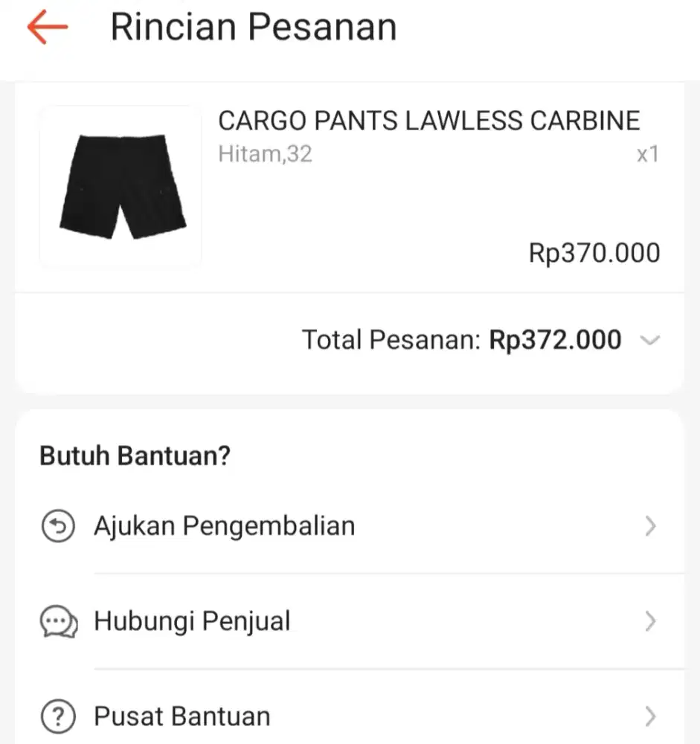Viewport: 700px width, 744px height.
Task: Click the x1 quantity label
Action: (x=647, y=155)
